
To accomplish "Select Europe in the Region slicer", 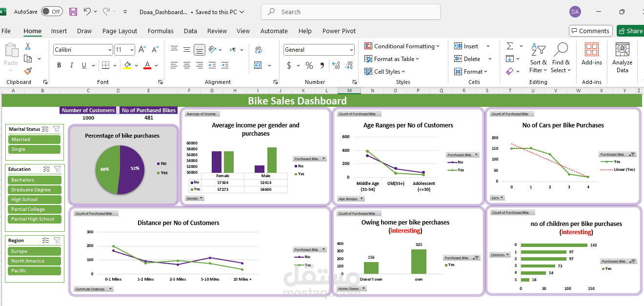I will [x=34, y=251].
